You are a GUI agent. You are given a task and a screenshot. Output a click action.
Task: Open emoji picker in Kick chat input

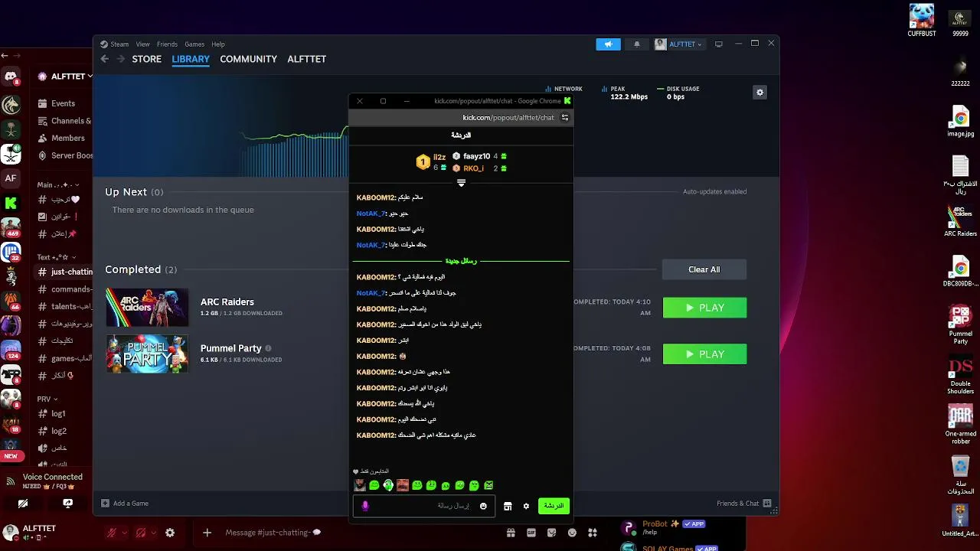pyautogui.click(x=483, y=506)
